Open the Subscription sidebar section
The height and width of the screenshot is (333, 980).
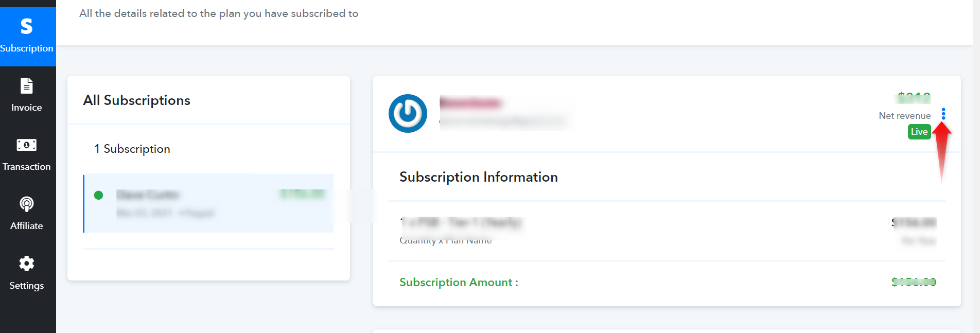27,37
